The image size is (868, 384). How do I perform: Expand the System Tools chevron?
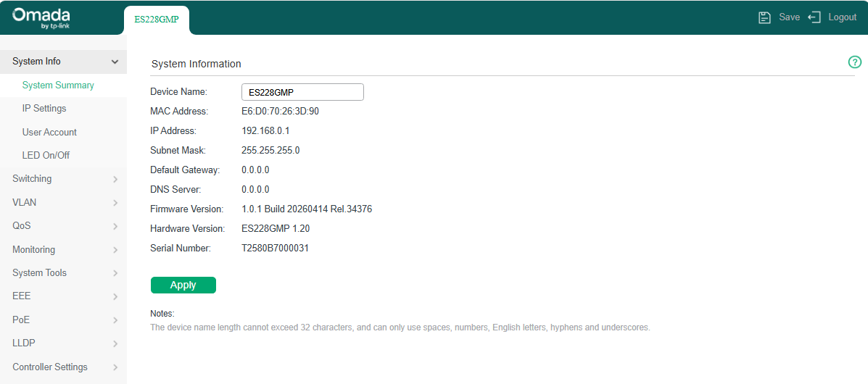tap(115, 273)
